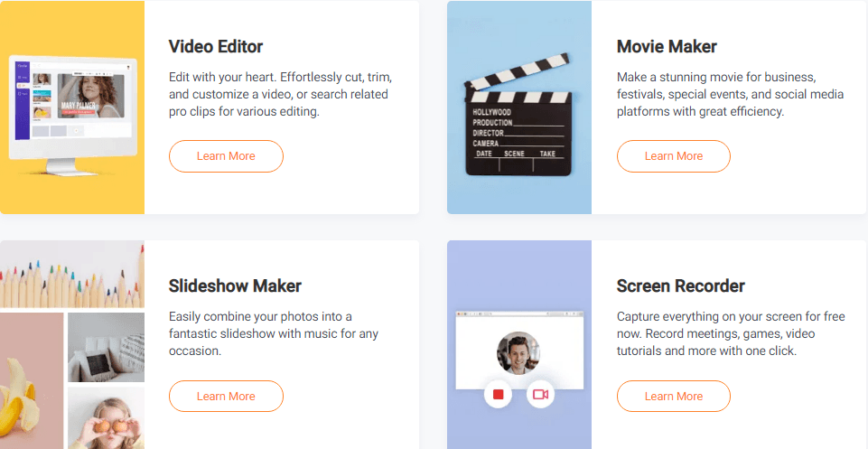Image resolution: width=868 pixels, height=449 pixels.
Task: Select the Screen Recorder heading
Action: click(680, 286)
